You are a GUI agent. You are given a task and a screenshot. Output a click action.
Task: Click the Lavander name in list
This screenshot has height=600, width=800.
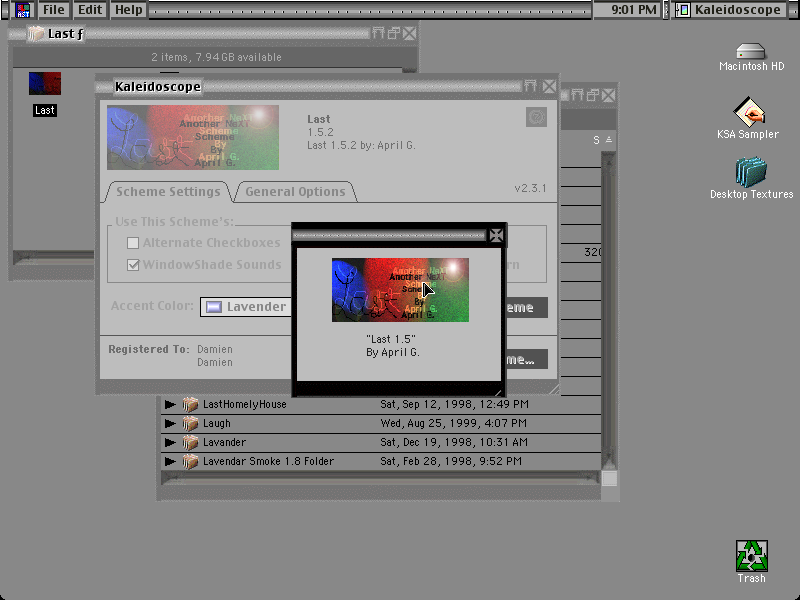224,442
